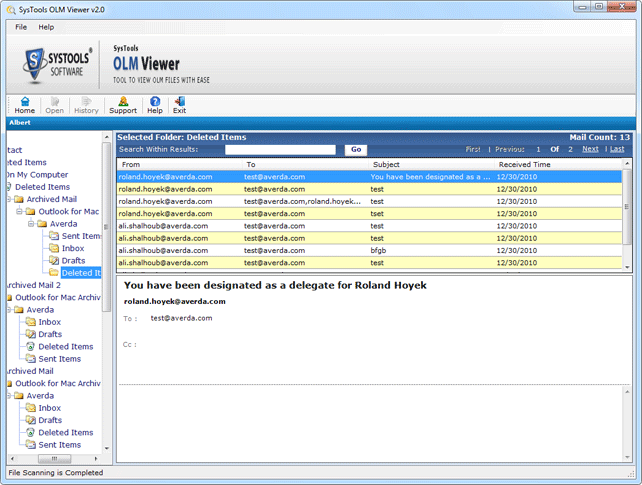Click the Albert title bar label
This screenshot has width=642, height=485.
click(20, 122)
